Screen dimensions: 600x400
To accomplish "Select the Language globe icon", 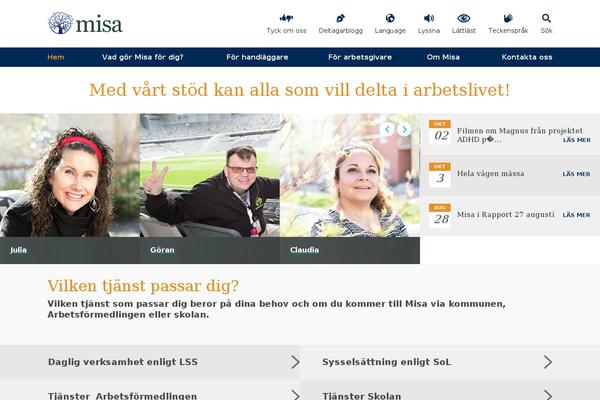I will [x=390, y=18].
